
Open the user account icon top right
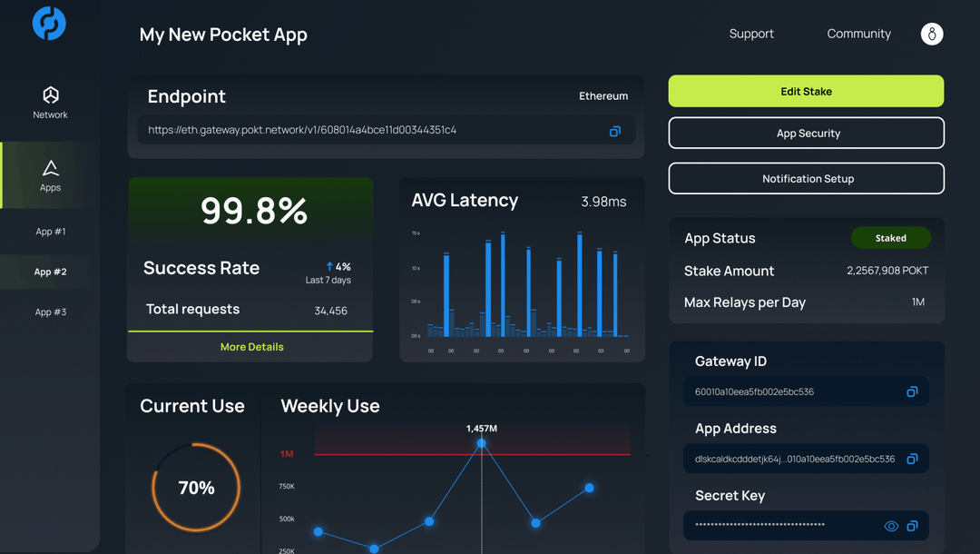pos(931,34)
